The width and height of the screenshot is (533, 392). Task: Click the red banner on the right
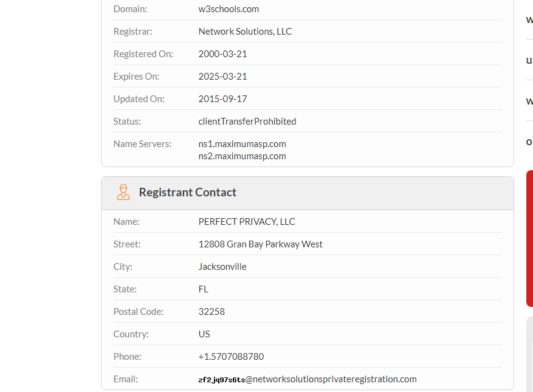(529, 238)
